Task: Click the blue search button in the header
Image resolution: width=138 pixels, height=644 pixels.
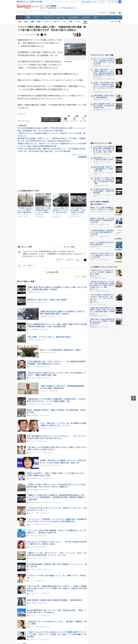Action: 120,2
